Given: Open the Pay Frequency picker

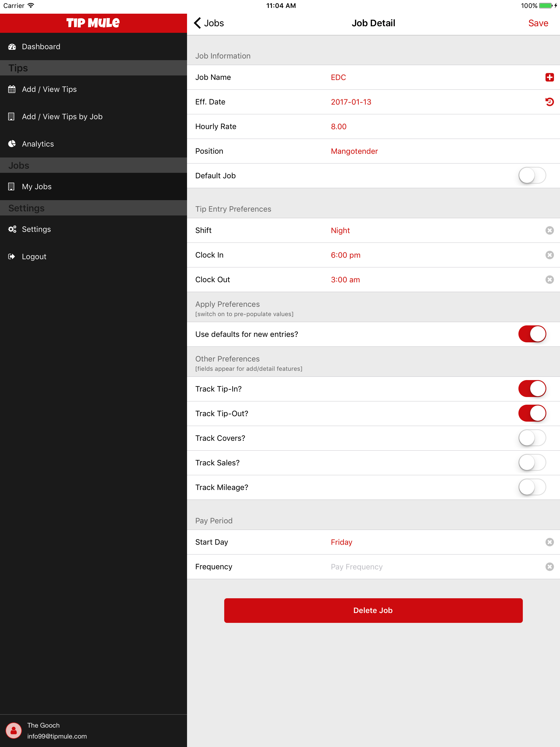Looking at the screenshot, I should [357, 567].
